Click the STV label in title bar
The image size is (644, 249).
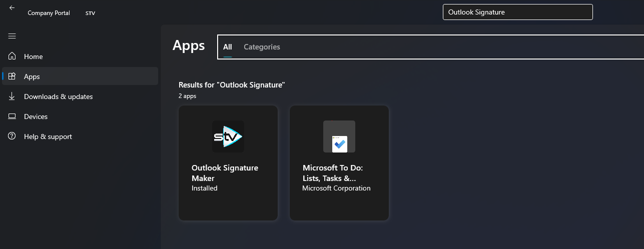coord(90,13)
